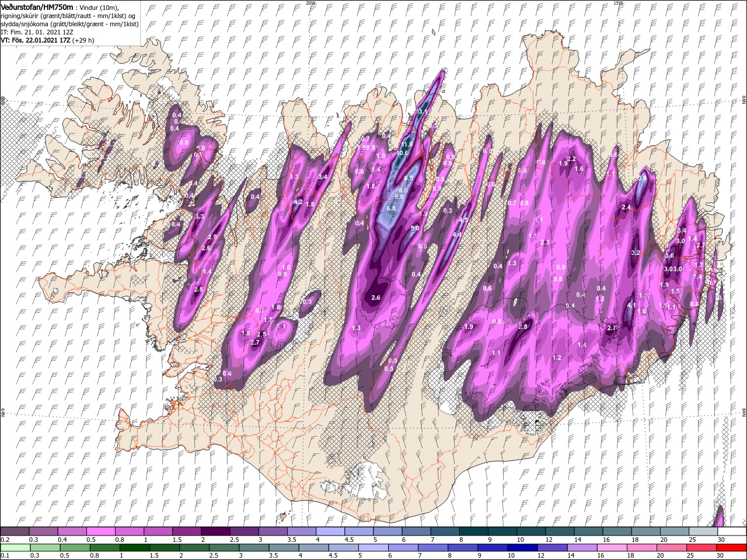Click the pale grey swatch between 25 and 30, upper legend
Viewport: 747px width, 560px height.
tap(703, 531)
